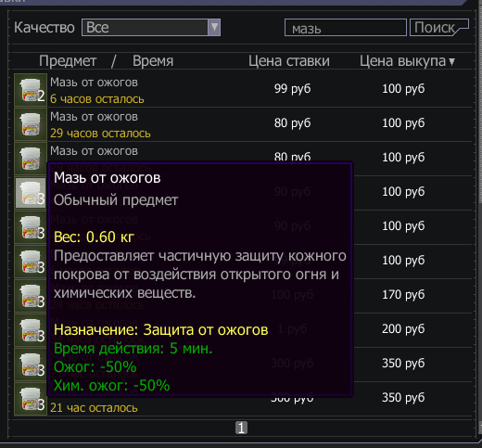This screenshot has width=482, height=448.
Task: Sort by Предмет column header
Action: [68, 61]
